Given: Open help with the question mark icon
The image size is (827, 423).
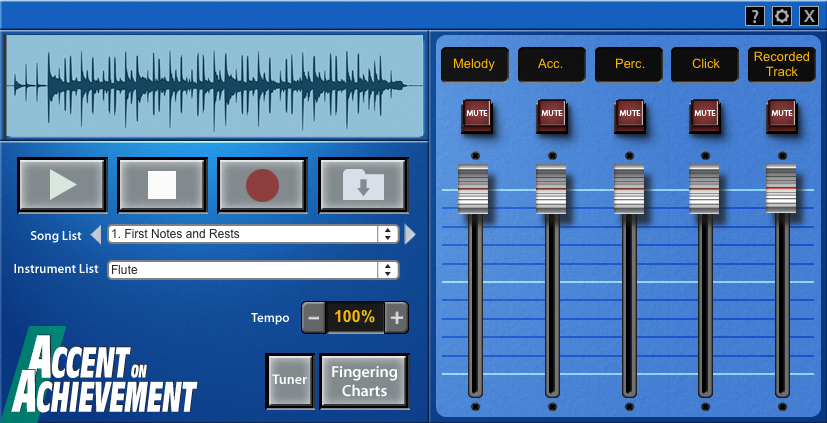Looking at the screenshot, I should [755, 16].
